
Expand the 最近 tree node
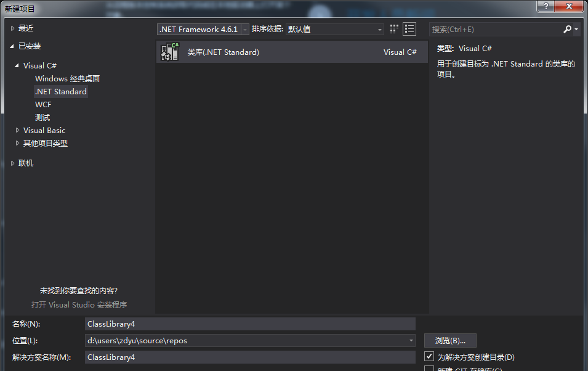[12, 28]
